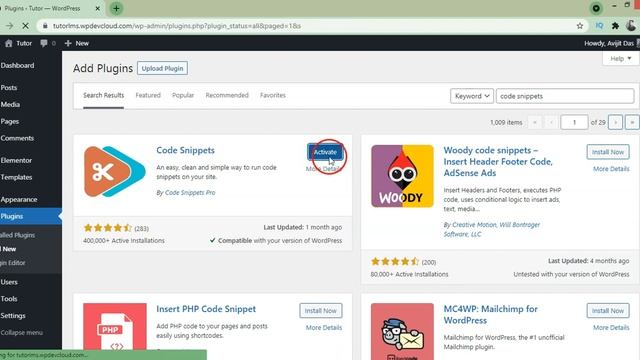This screenshot has height=360, width=640.
Task: Stop loading the page with X button
Action: point(25,26)
